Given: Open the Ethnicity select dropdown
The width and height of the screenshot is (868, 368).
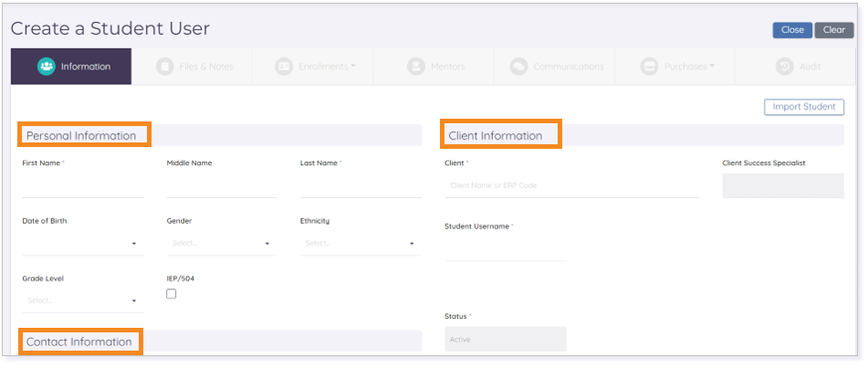Looking at the screenshot, I should click(x=361, y=243).
